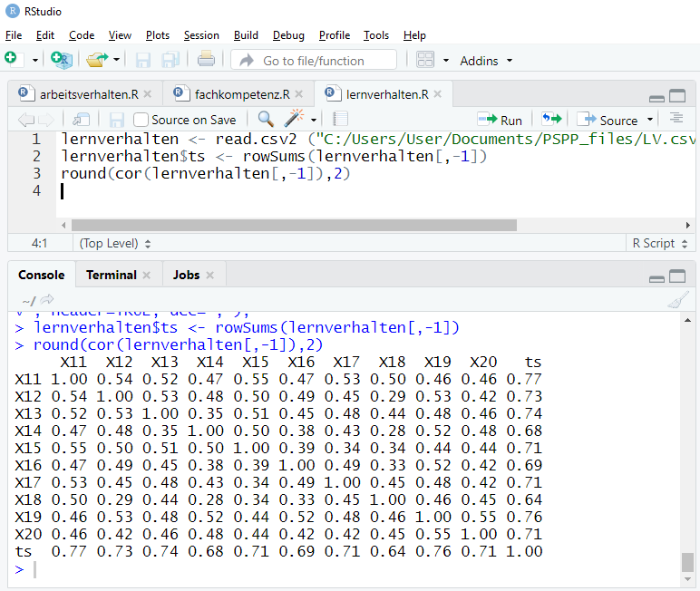Show document in new window icon
This screenshot has height=591, width=700.
click(x=82, y=120)
